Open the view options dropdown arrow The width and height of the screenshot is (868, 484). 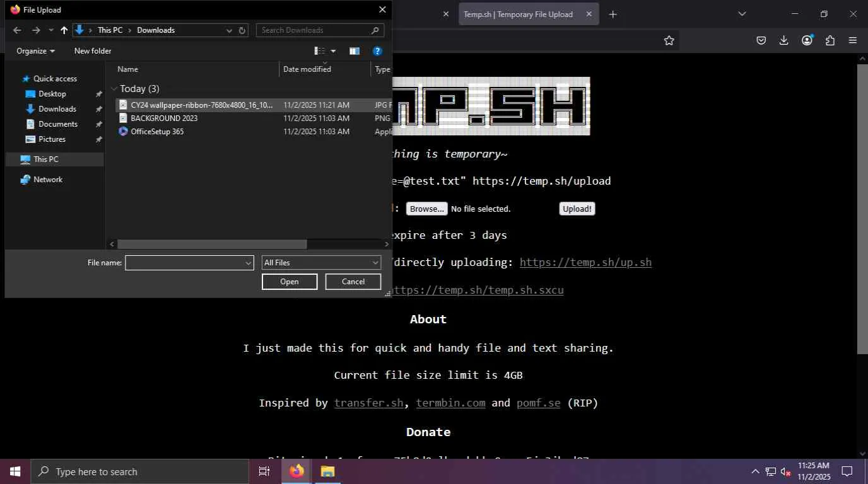333,51
